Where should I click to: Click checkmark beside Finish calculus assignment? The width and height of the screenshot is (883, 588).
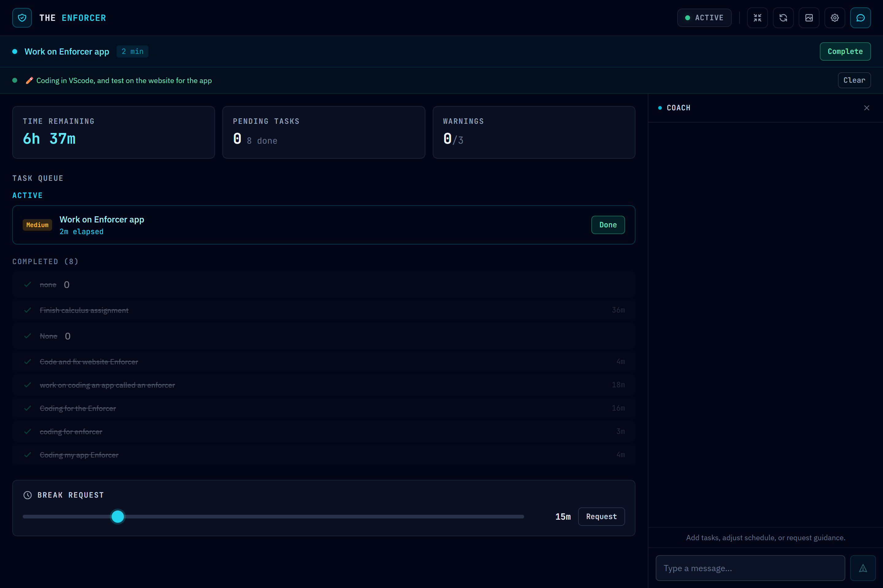pos(27,310)
